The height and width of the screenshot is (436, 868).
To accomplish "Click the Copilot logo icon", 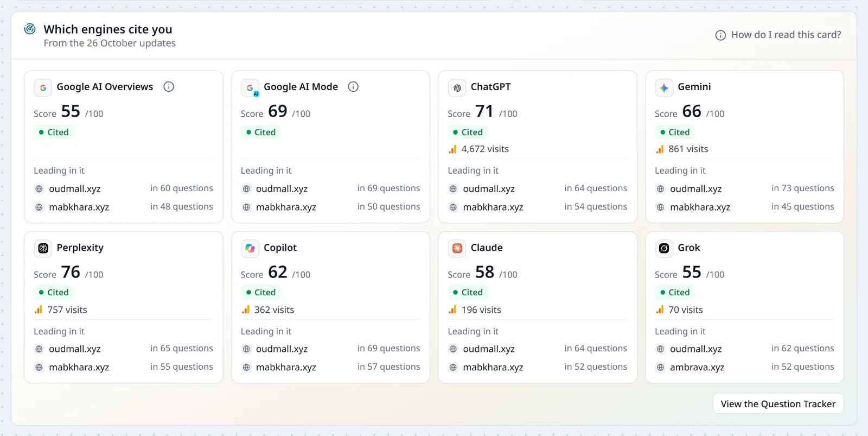I will click(x=250, y=248).
